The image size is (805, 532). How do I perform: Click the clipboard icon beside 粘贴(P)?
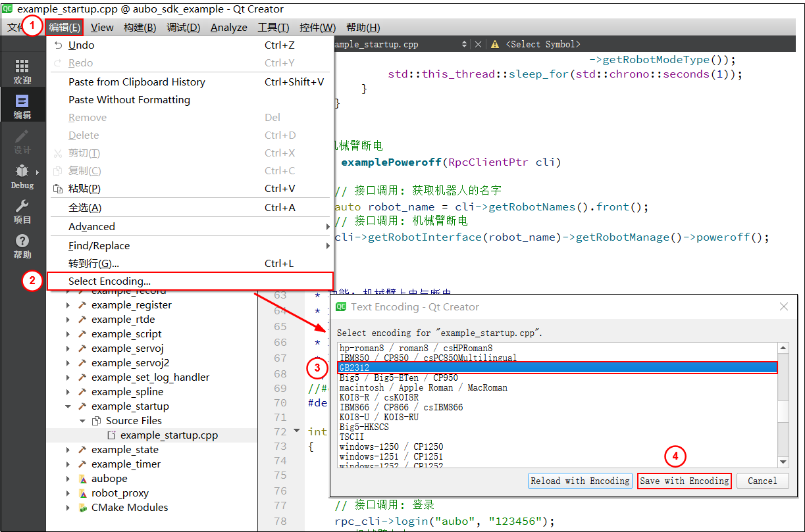[x=58, y=189]
